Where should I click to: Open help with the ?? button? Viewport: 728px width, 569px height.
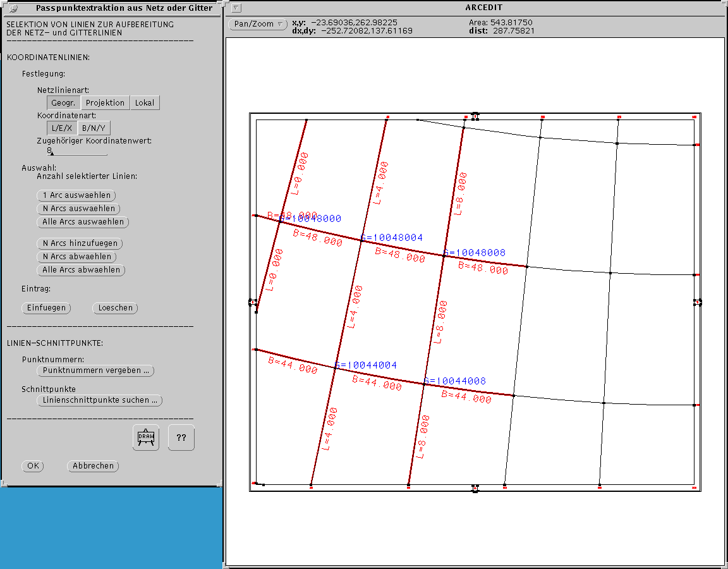[x=181, y=437]
